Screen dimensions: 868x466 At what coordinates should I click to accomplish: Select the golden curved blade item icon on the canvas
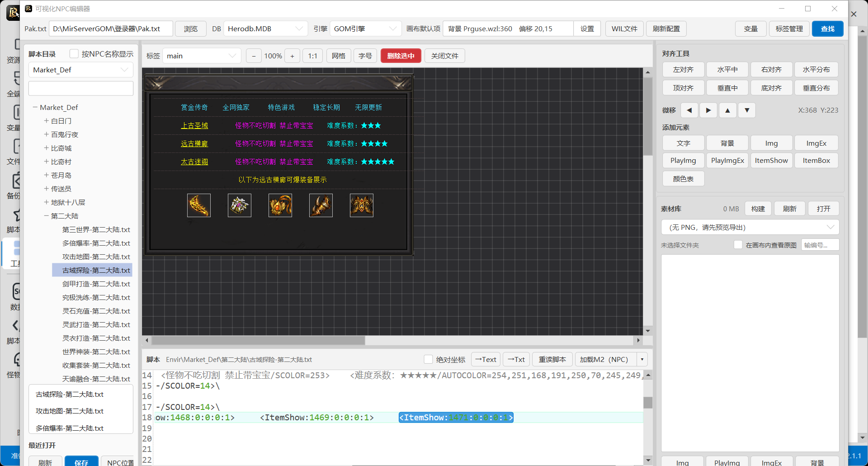(x=199, y=205)
